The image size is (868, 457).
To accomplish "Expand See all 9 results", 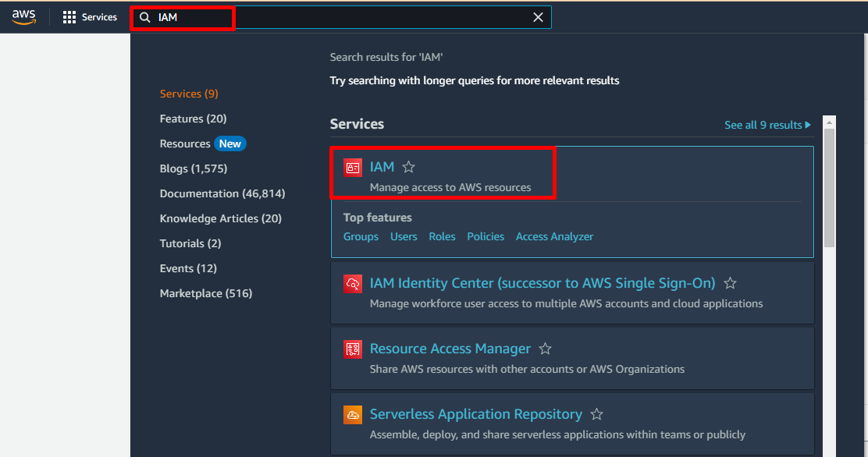I will 767,125.
